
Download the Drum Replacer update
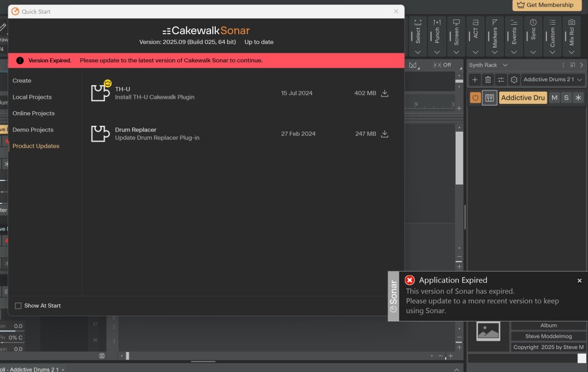point(385,134)
